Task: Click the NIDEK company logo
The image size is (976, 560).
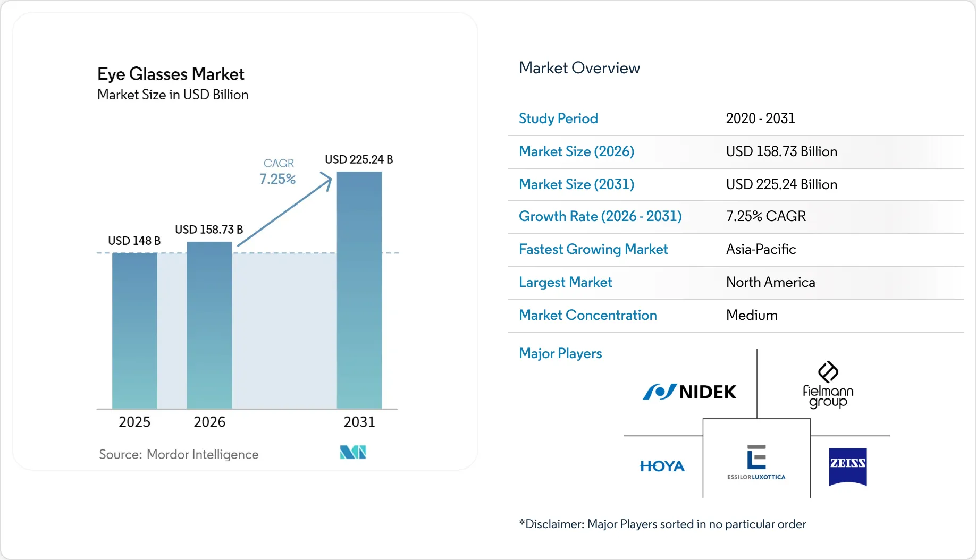Action: click(689, 392)
